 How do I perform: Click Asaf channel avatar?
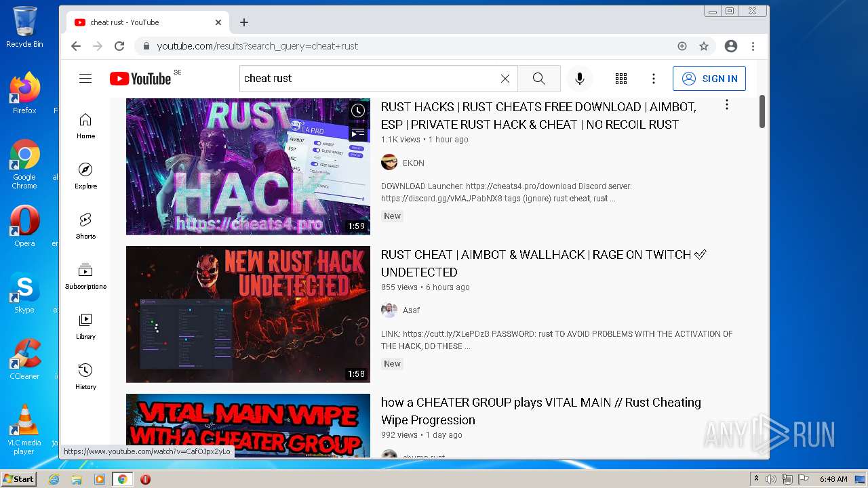389,310
